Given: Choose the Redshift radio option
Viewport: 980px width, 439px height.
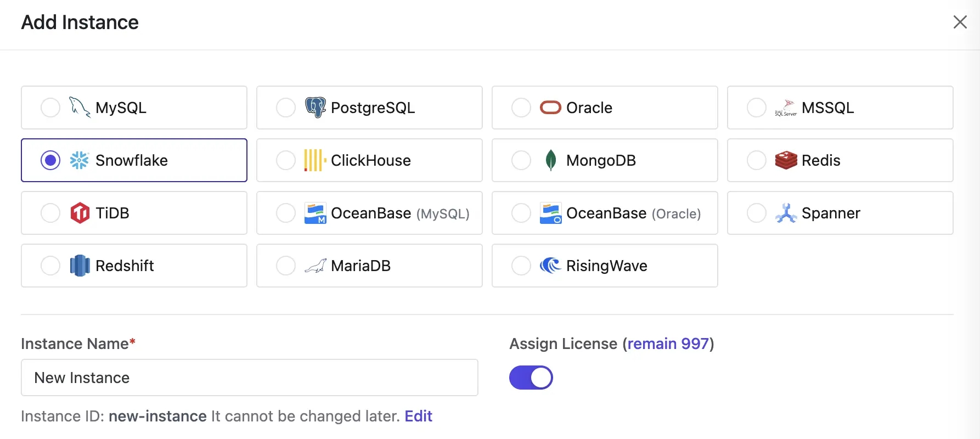Looking at the screenshot, I should 50,266.
